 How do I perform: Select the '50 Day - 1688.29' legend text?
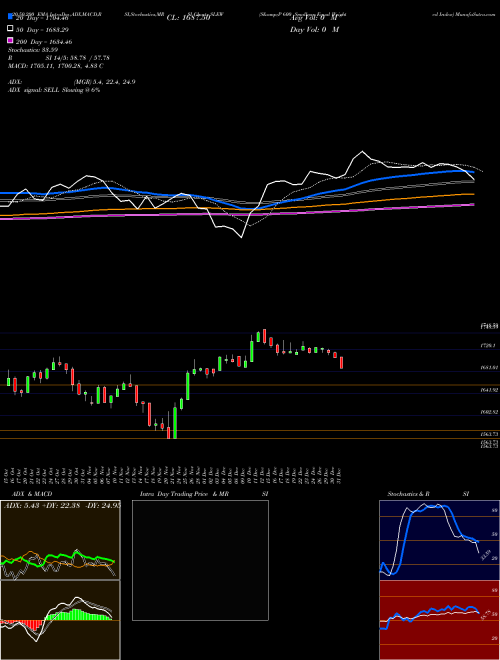pyautogui.click(x=42, y=30)
